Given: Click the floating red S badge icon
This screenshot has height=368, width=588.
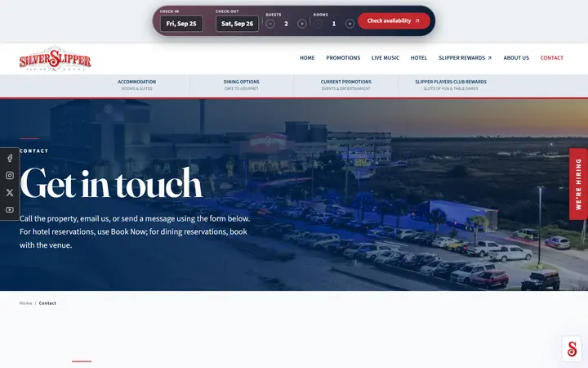Looking at the screenshot, I should 572,349.
